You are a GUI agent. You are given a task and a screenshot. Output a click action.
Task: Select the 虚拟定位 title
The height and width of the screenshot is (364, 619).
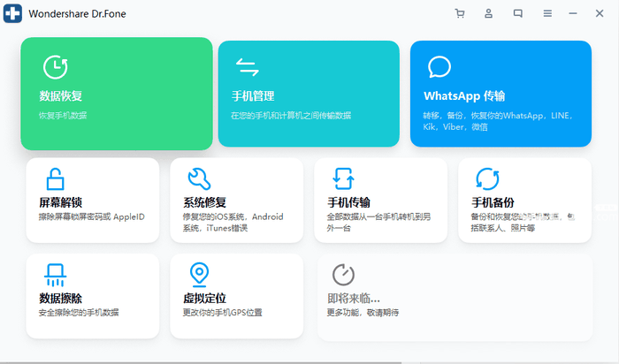point(204,299)
